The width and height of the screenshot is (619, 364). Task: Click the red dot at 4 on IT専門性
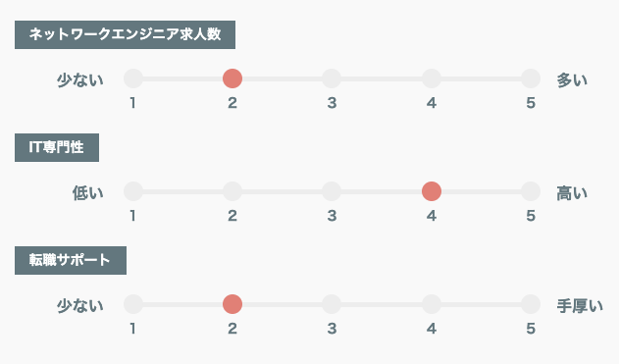pyautogui.click(x=432, y=191)
